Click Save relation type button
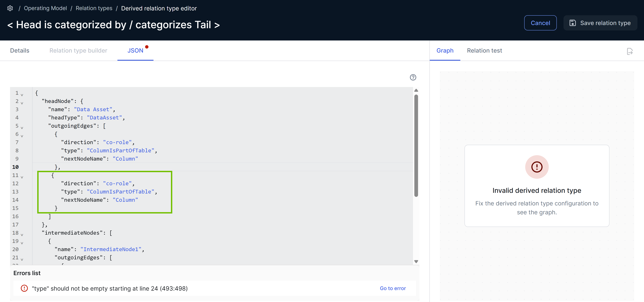This screenshot has height=302, width=644. [600, 23]
